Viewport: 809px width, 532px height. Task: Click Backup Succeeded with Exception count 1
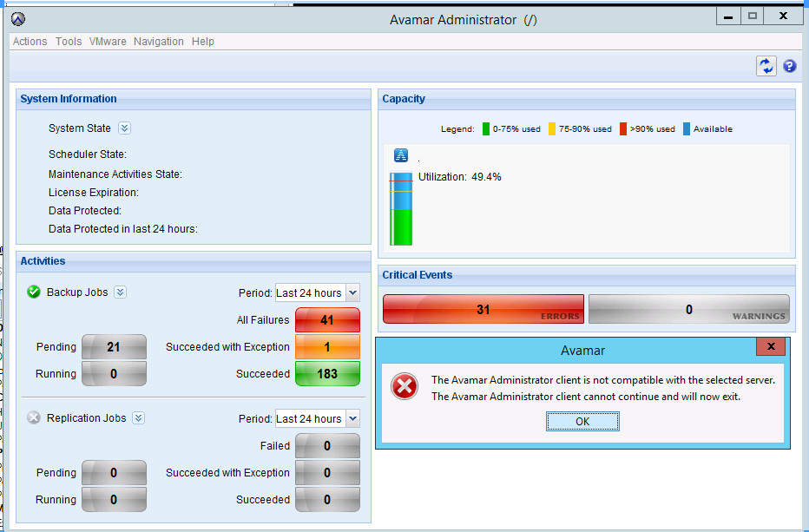[327, 347]
